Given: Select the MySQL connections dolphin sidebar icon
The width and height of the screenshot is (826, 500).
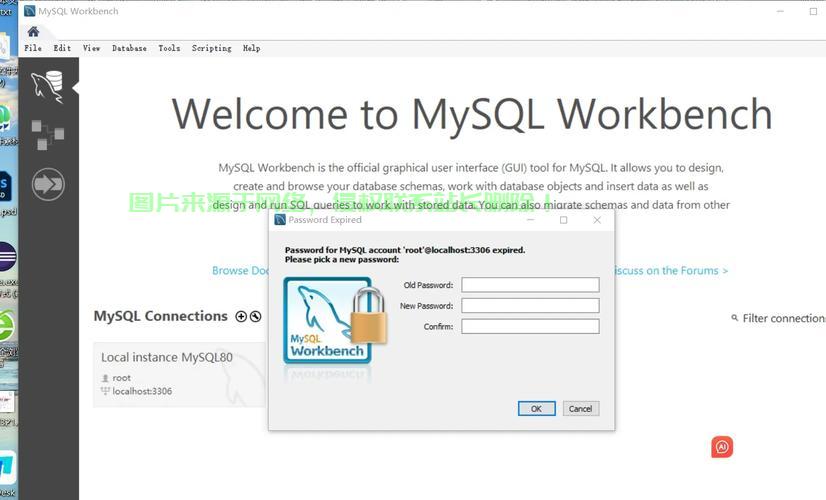Looking at the screenshot, I should pos(47,86).
